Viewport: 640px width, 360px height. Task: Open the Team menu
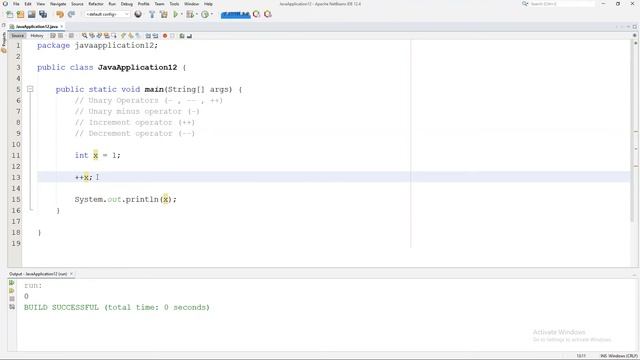pos(159,4)
